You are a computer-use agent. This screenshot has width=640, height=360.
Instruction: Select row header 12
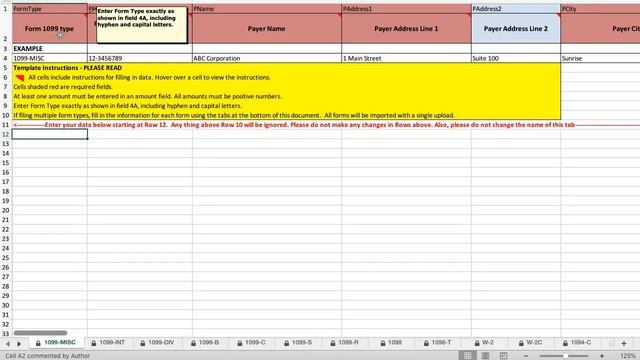pos(6,134)
